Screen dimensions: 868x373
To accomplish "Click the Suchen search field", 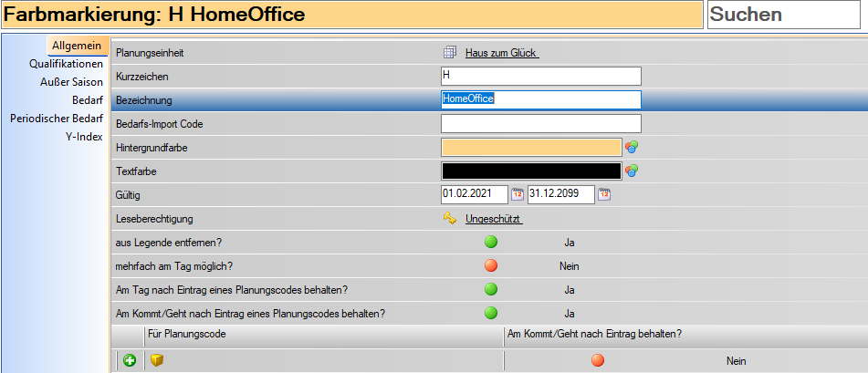I will 786,16.
